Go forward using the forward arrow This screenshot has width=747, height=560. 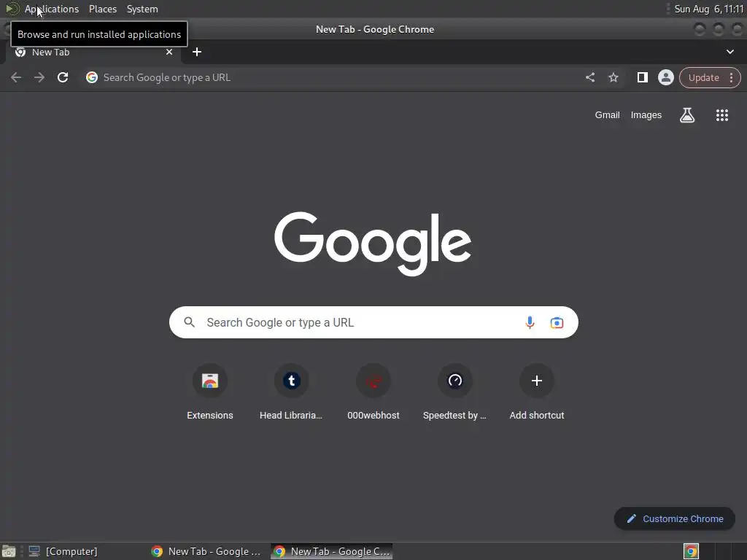[x=39, y=77]
